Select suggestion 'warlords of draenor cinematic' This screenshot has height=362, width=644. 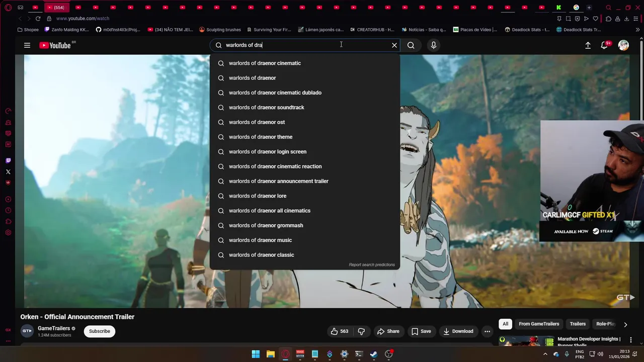pos(304,63)
